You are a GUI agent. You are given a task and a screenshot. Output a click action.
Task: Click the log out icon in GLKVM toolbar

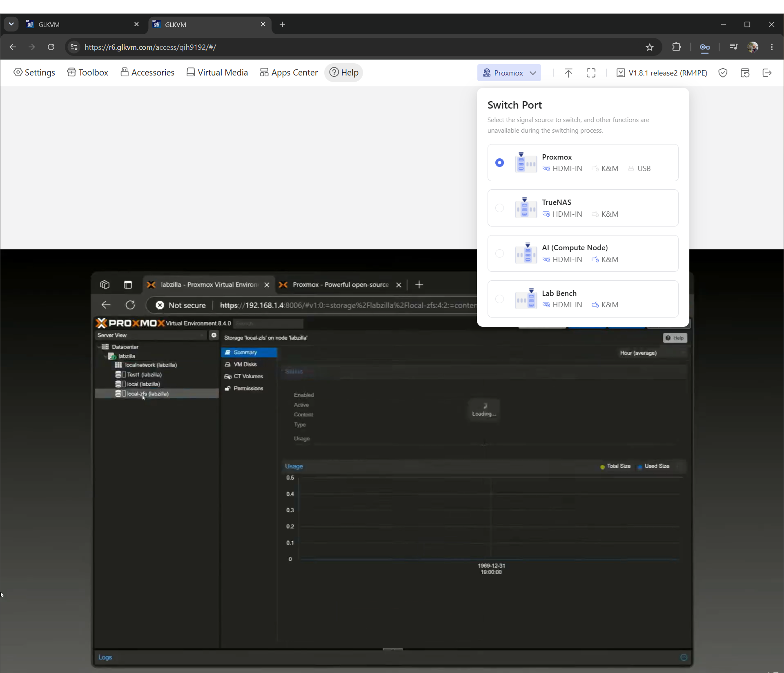767,73
